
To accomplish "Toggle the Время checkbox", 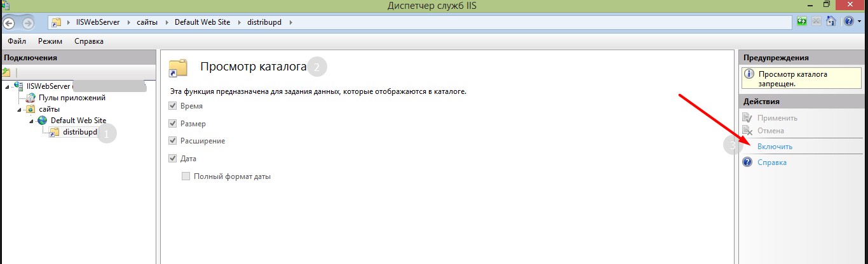I will (172, 106).
